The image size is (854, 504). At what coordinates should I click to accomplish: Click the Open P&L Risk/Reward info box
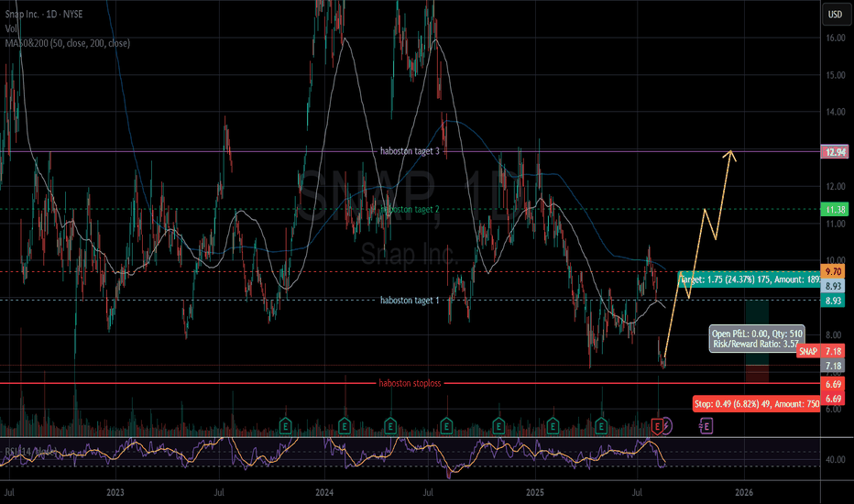pos(757,338)
